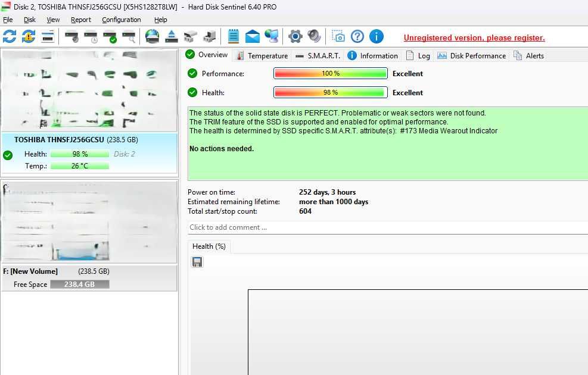588x375 pixels.
Task: Select the F: [New Volume] entry
Action: 89,278
